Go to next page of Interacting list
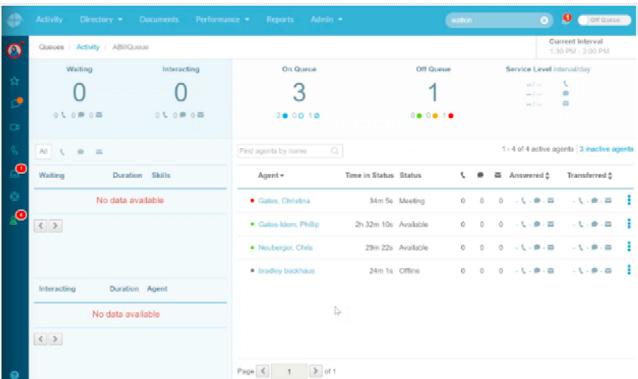The image size is (638, 379). [55, 339]
